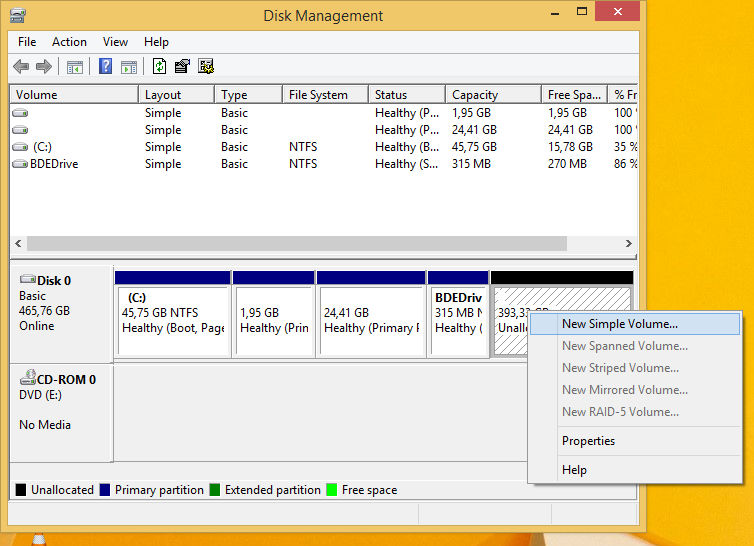
Task: Open the Action menu
Action: [69, 42]
